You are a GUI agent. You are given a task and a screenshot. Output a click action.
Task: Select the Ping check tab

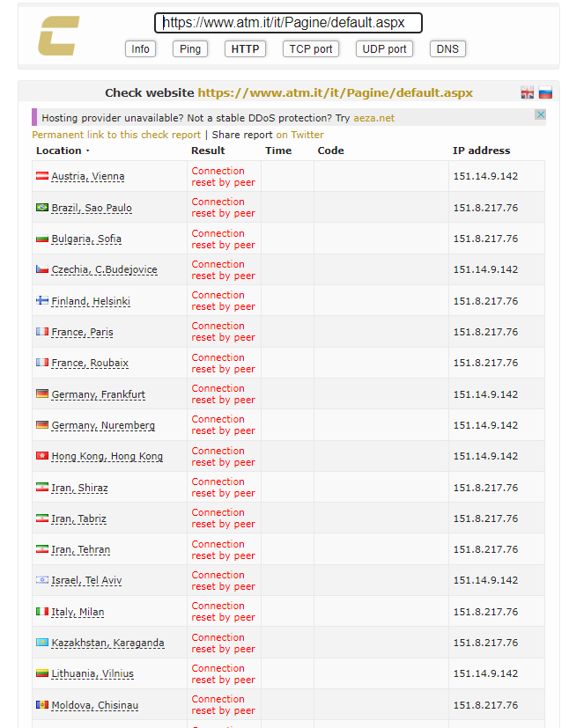point(190,49)
